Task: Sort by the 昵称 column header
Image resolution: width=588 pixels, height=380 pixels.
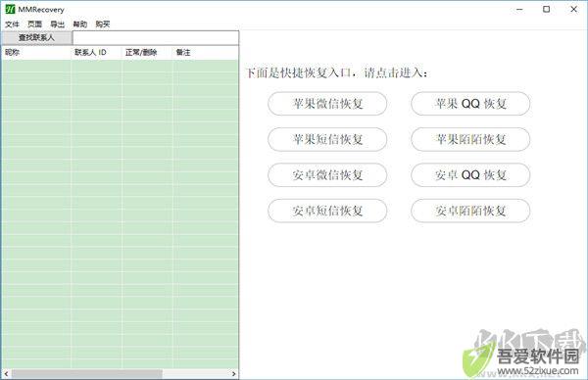Action: 36,53
